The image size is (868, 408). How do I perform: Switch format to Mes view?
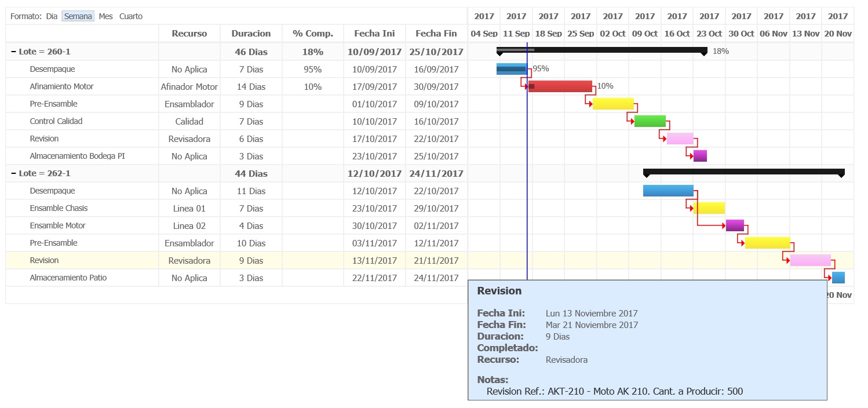coord(105,16)
